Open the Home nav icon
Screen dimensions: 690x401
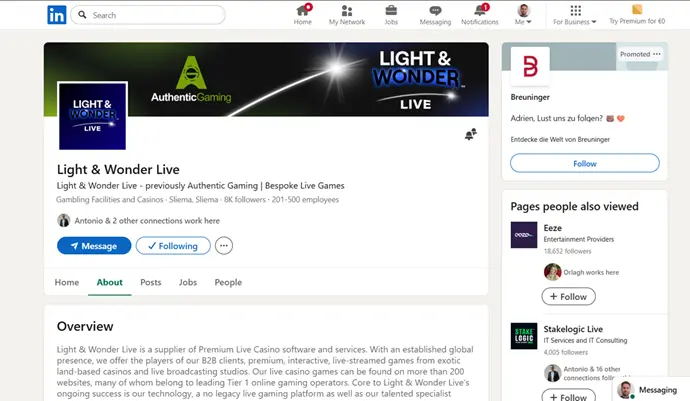[x=303, y=15]
